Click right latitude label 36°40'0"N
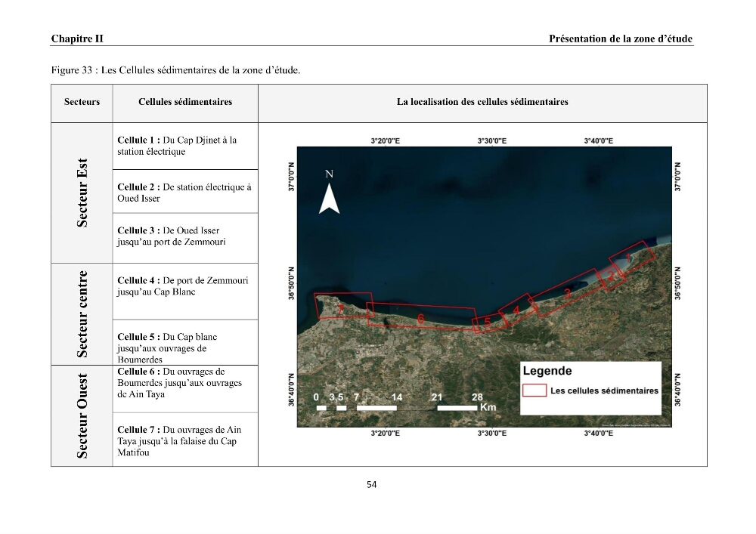Image resolution: width=756 pixels, height=534 pixels. pos(678,390)
